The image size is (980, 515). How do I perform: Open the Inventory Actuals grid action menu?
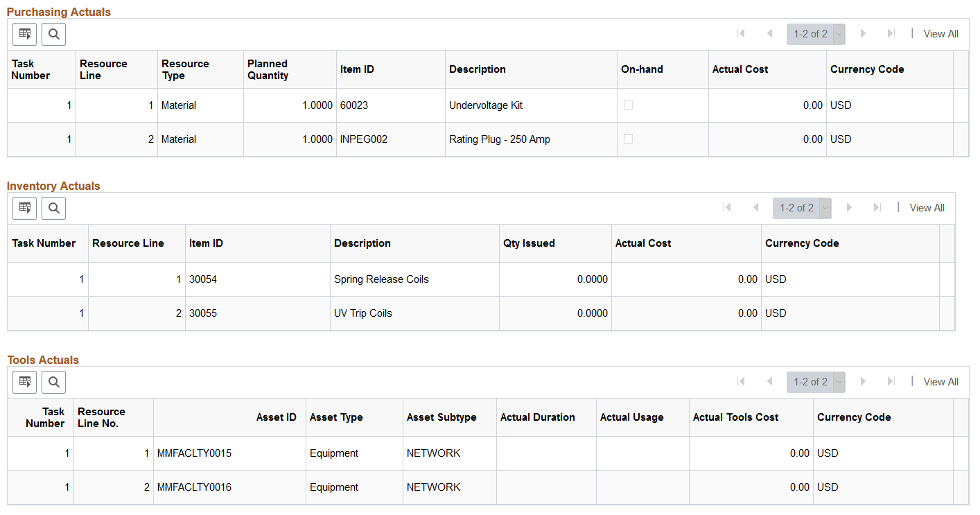point(24,207)
